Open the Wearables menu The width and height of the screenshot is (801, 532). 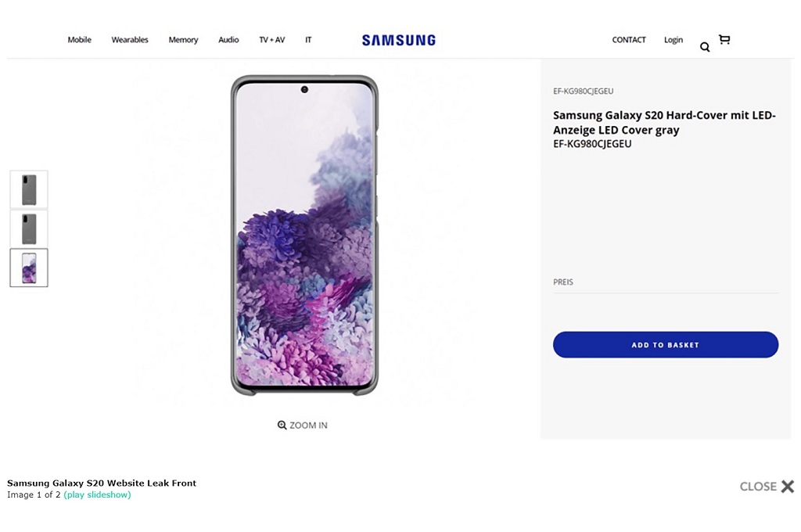(130, 40)
